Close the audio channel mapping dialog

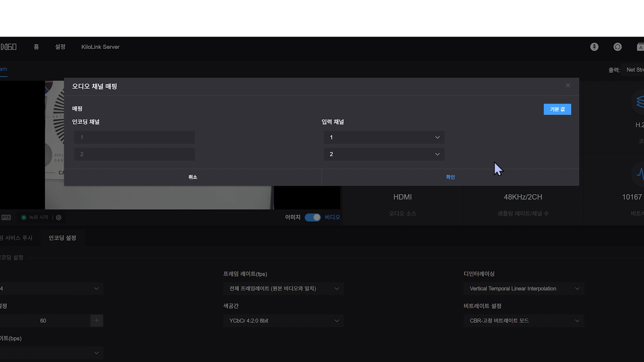click(x=568, y=85)
